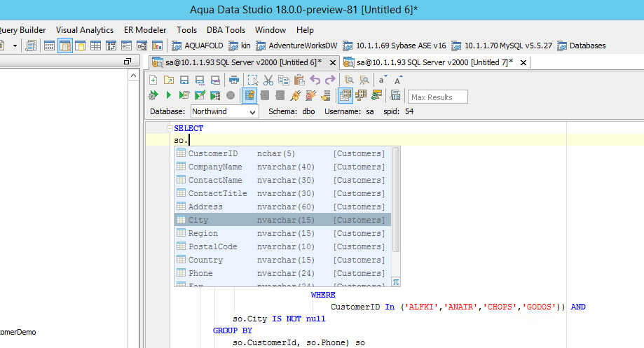Screen dimensions: 644x348
Task: Click the Max Results input field
Action: pyautogui.click(x=438, y=97)
